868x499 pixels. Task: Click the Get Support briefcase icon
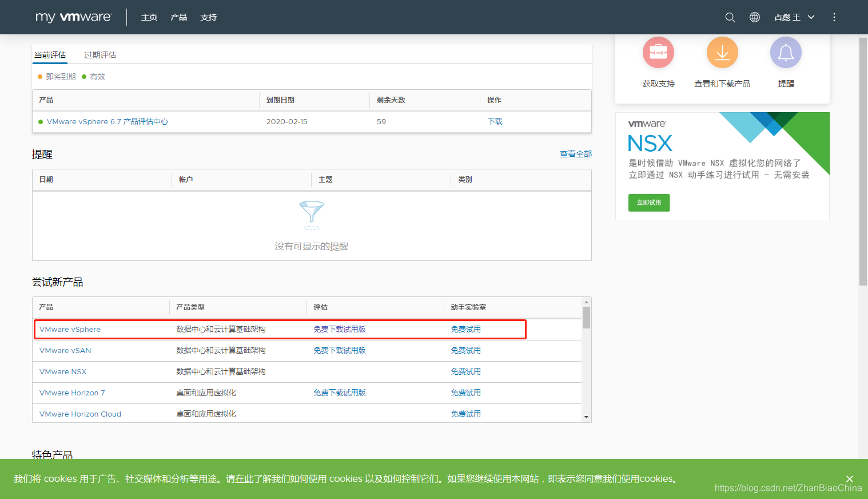658,53
